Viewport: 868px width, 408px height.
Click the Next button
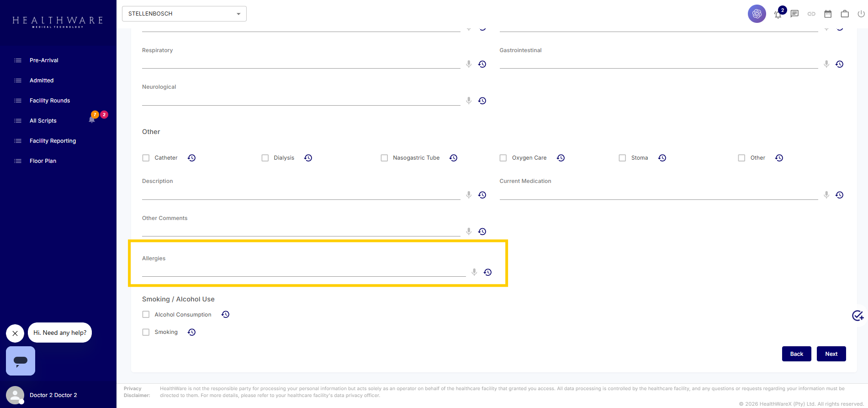point(831,354)
